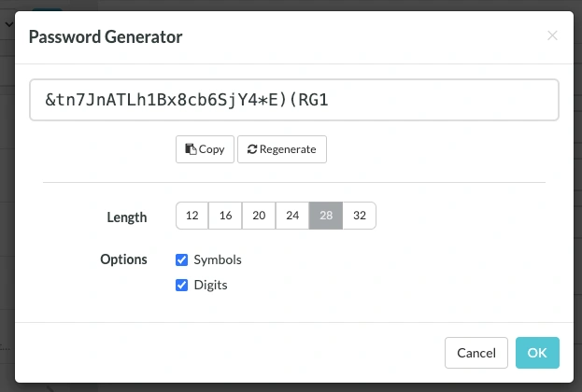The image size is (582, 392).
Task: Confirm with the OK button
Action: pyautogui.click(x=537, y=353)
